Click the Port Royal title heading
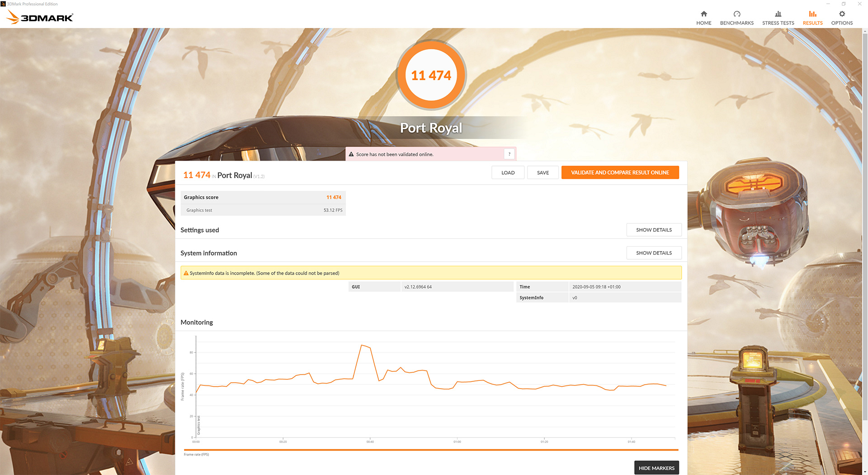 (x=431, y=128)
